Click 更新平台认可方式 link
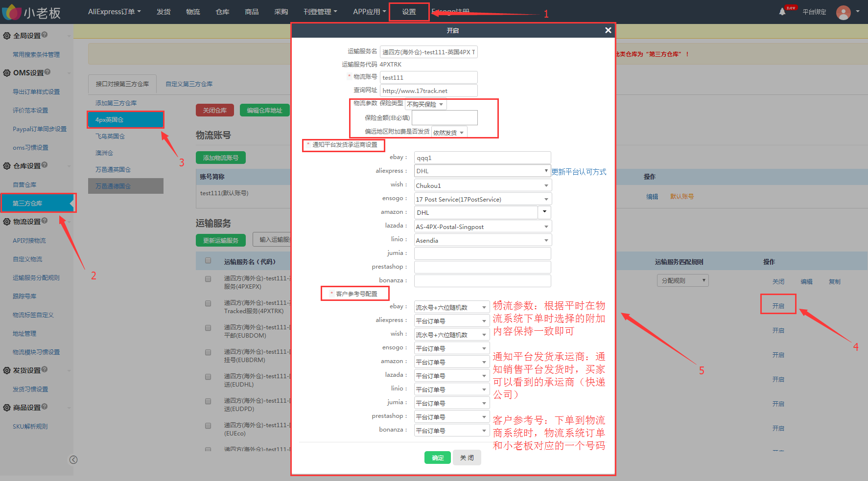Screen dimensions: 868x481 tap(579, 172)
